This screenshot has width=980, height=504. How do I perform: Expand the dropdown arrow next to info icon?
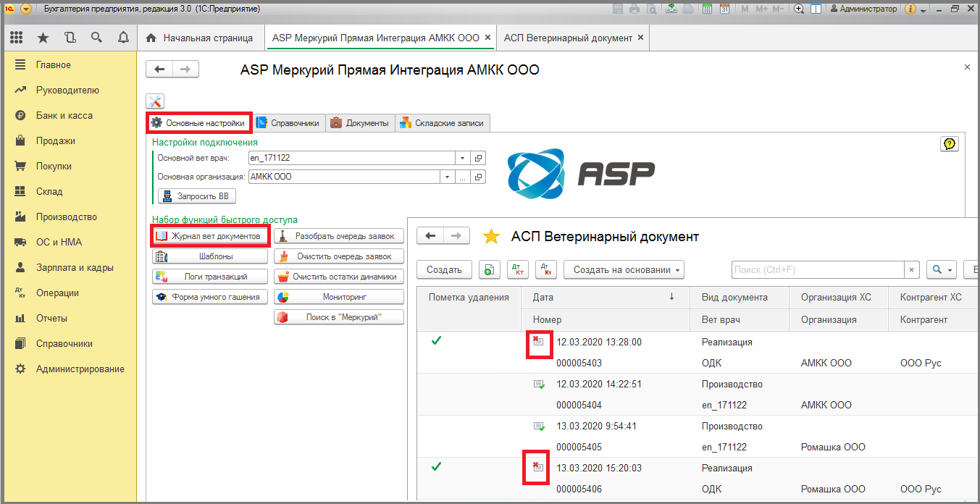point(924,9)
